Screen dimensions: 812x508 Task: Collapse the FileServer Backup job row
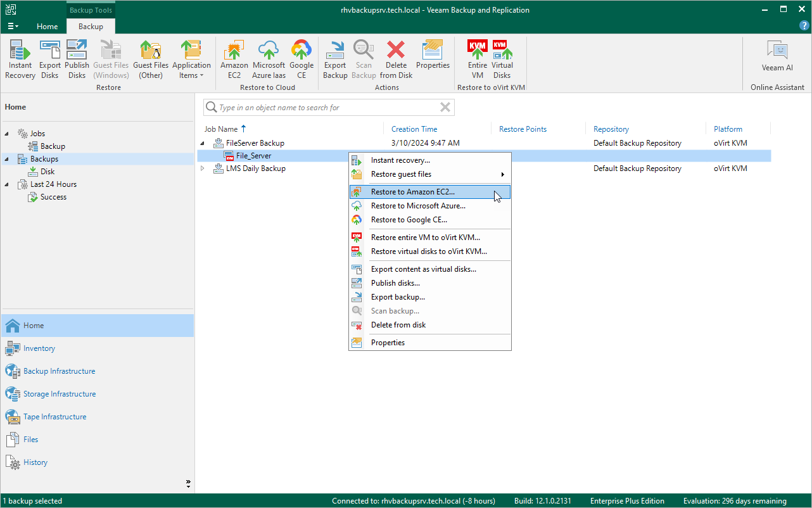coord(203,143)
